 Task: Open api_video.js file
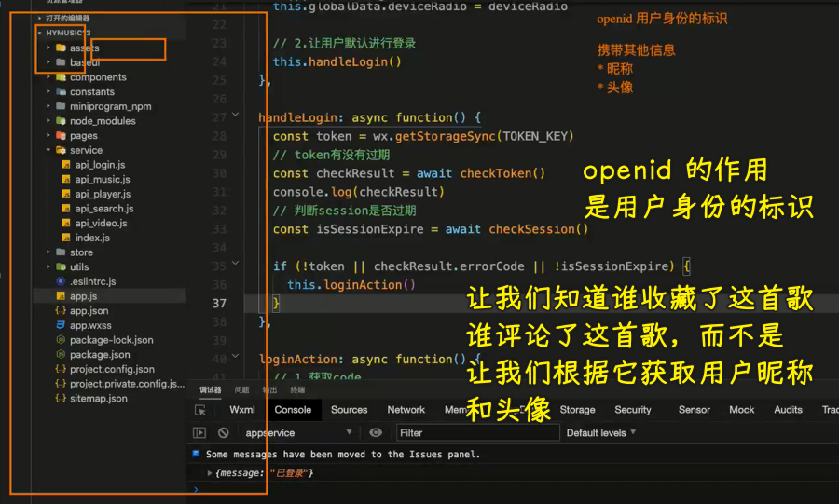pos(101,223)
